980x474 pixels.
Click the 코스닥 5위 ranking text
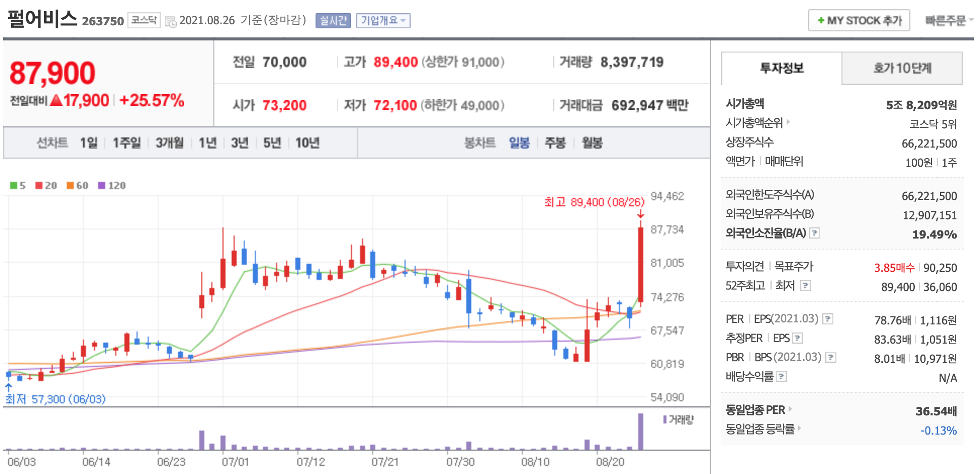[x=933, y=124]
